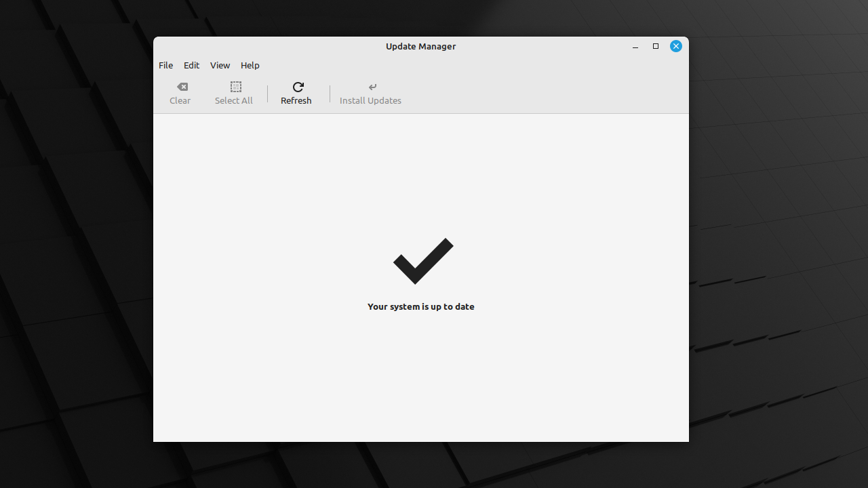Click the 'Your system is up to date' text
Image resolution: width=868 pixels, height=488 pixels.
point(421,307)
